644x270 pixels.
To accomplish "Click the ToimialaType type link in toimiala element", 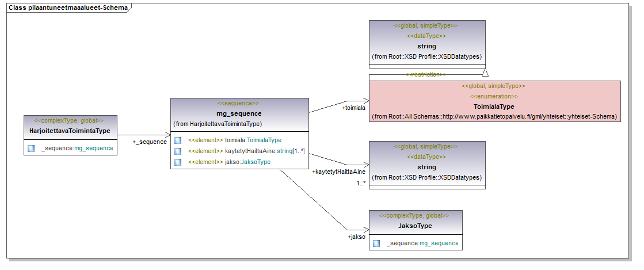I will coord(264,140).
